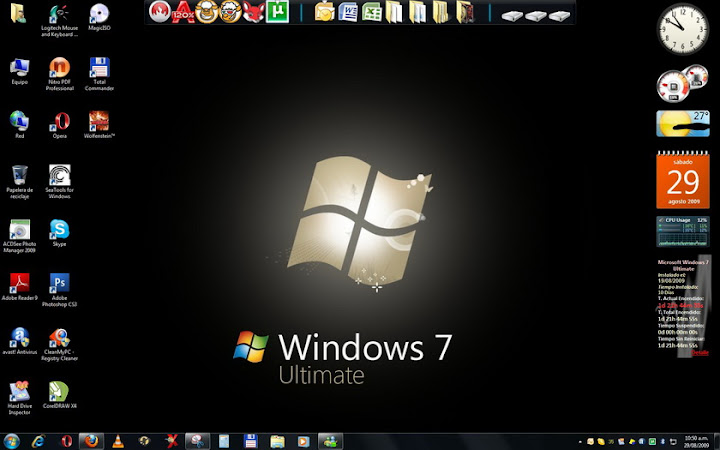This screenshot has height=450, width=720.
Task: Click the CPU meter gadget dials
Action: tap(682, 83)
